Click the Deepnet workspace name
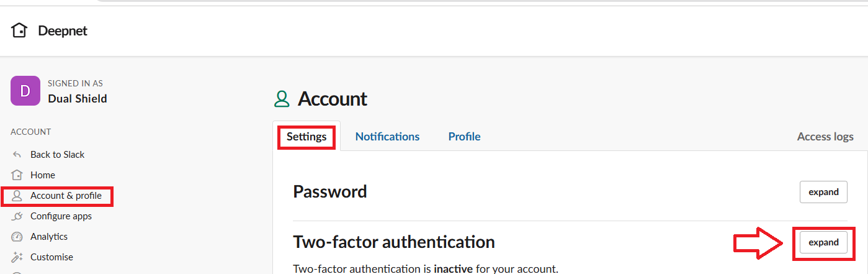This screenshot has width=868, height=274. [x=63, y=30]
